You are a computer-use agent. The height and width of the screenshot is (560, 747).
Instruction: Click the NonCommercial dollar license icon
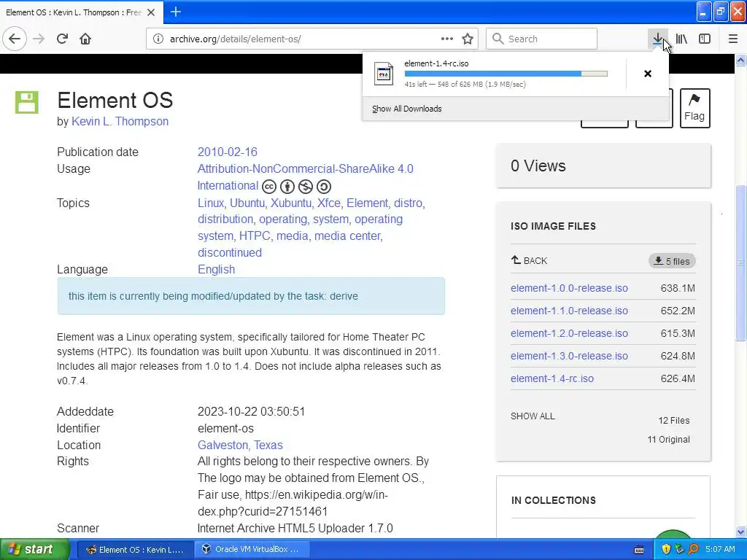coord(306,186)
